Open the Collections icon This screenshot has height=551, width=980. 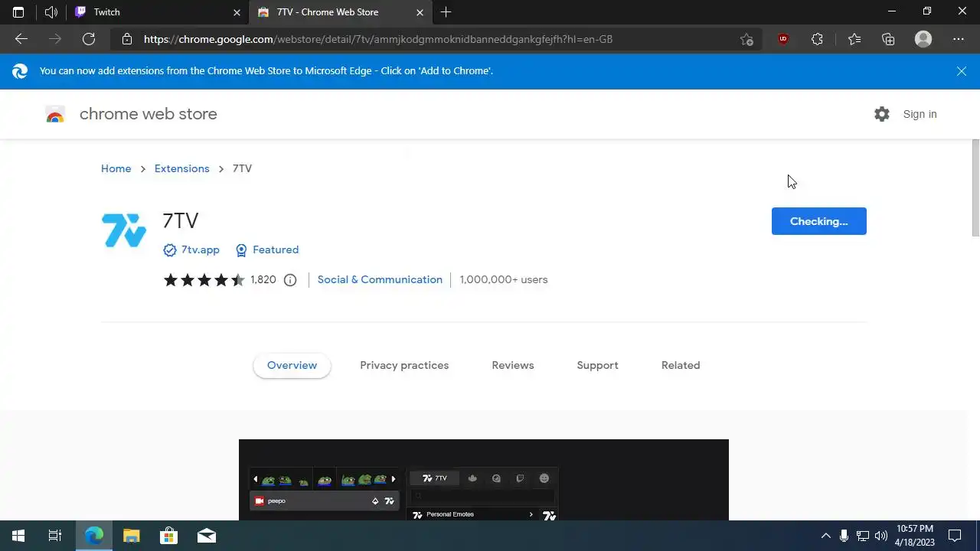888,39
